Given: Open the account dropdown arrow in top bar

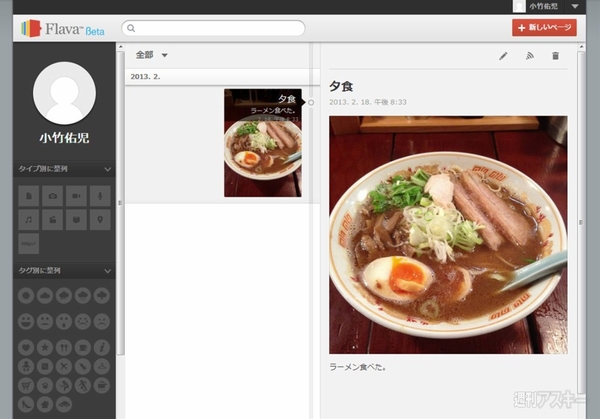Looking at the screenshot, I should 575,7.
